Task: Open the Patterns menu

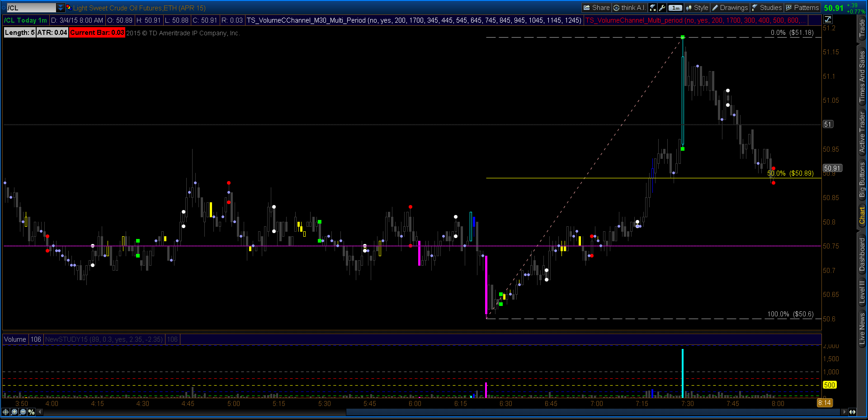Action: click(802, 8)
